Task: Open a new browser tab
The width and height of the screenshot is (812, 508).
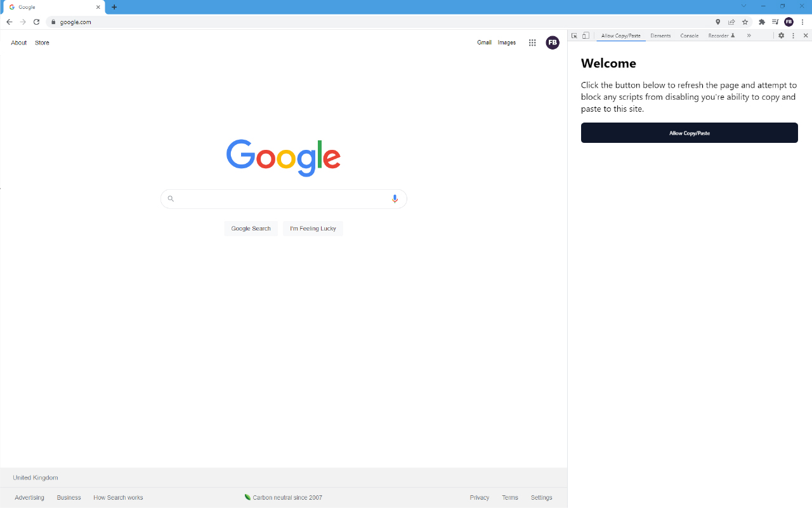Action: (114, 7)
